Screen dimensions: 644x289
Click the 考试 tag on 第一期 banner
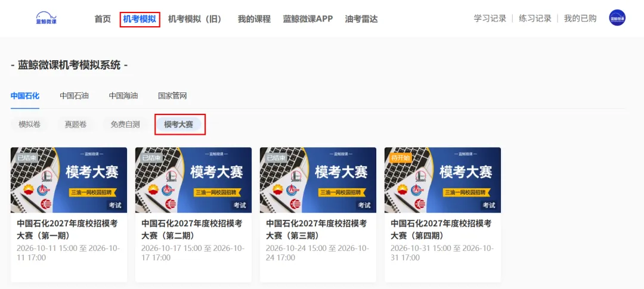pos(115,205)
